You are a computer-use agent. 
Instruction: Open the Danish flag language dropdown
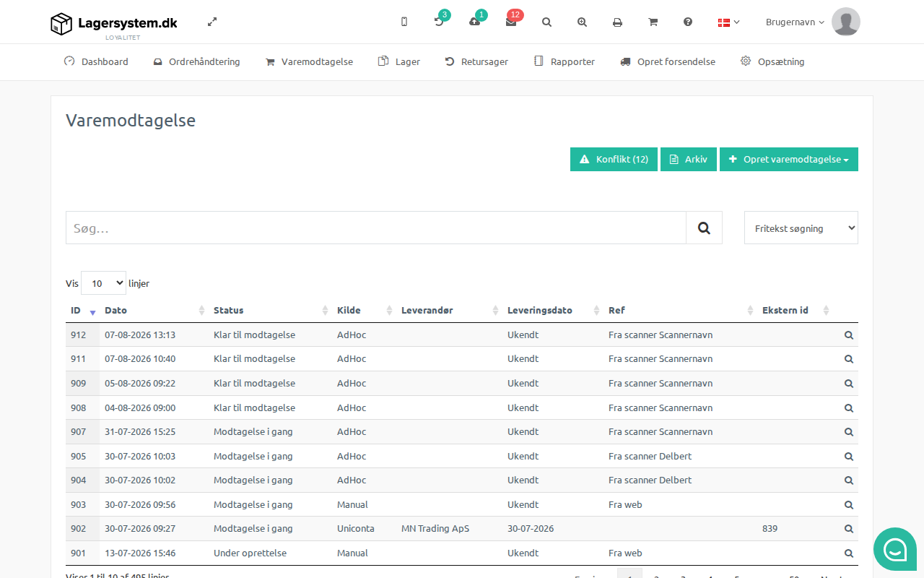[728, 22]
